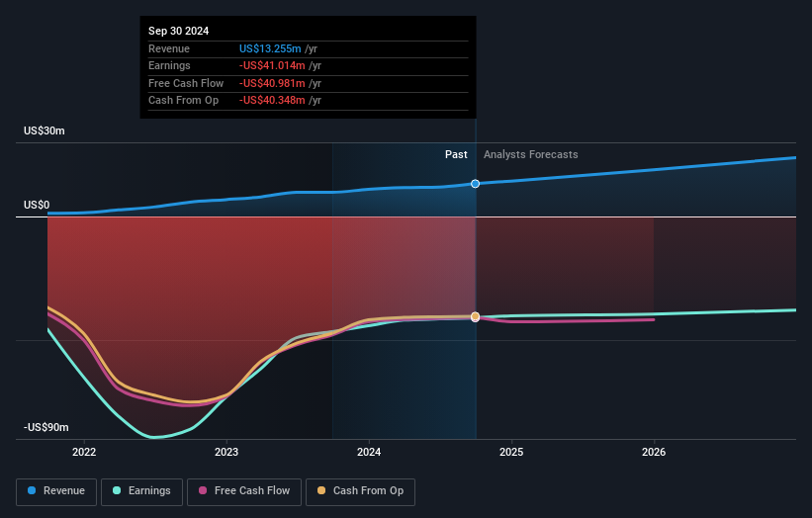Click the teal Earnings legend dot

point(117,490)
